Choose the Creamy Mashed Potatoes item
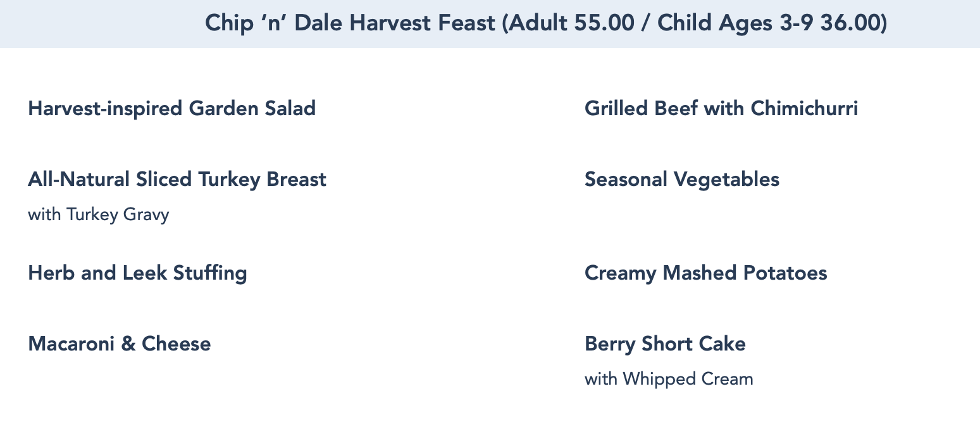980x422 pixels. [x=706, y=273]
